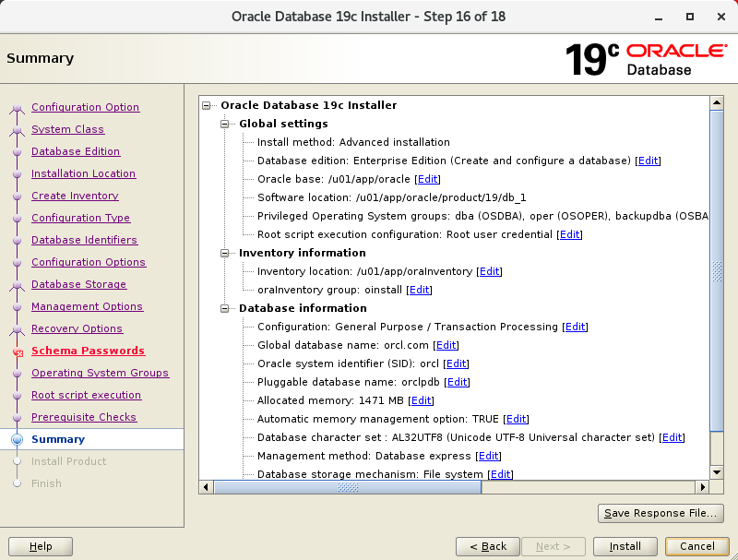Open the Operating System Groups step
The image size is (738, 560).
click(x=100, y=373)
